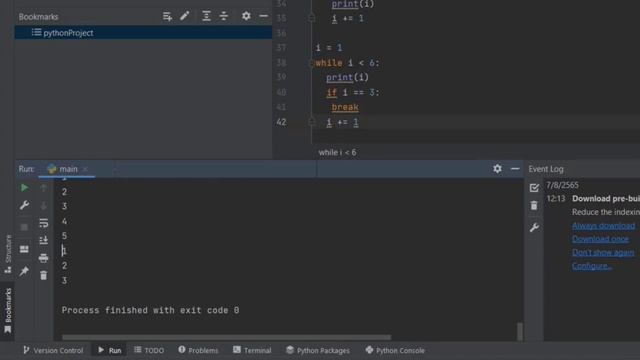Open the TODO tool window
The width and height of the screenshot is (640, 360).
tap(149, 350)
